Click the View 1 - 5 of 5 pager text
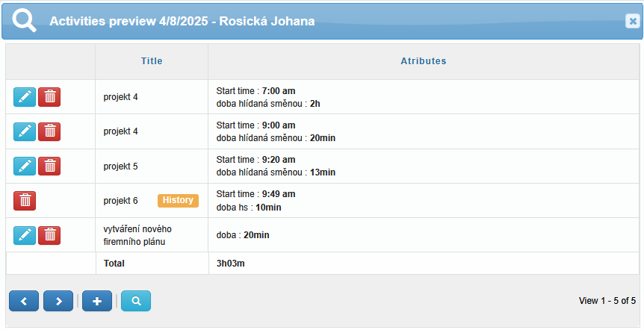The width and height of the screenshot is (644, 330). click(x=607, y=301)
